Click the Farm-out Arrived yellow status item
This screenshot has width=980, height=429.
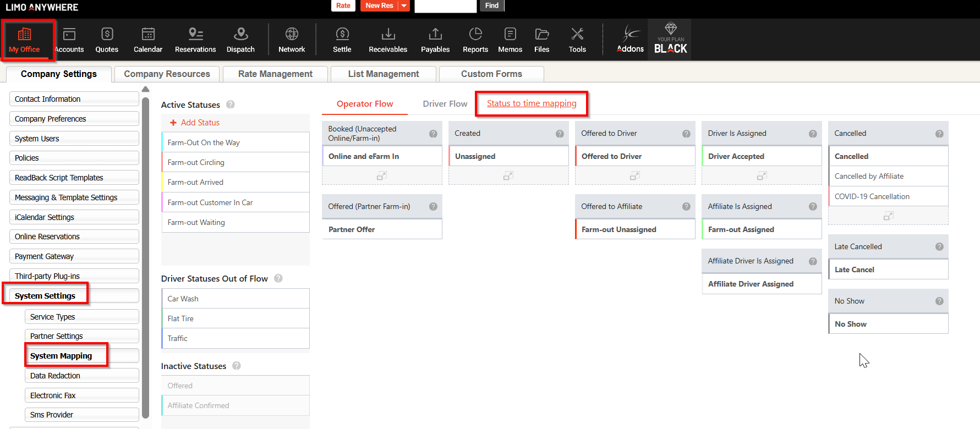click(235, 182)
